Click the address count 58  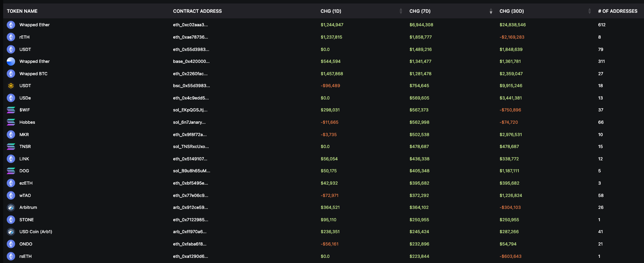point(601,195)
